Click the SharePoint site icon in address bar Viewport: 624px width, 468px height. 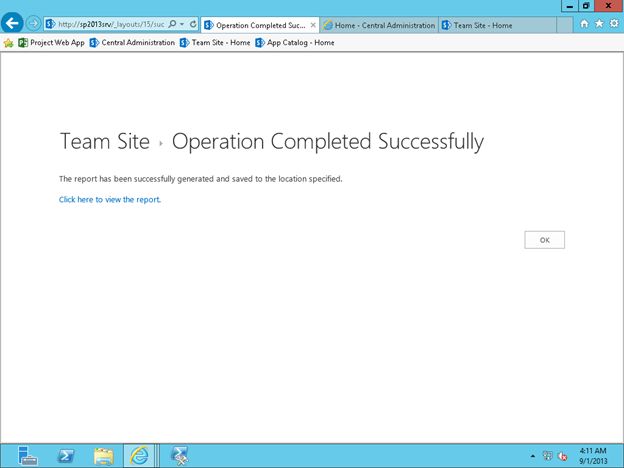(50, 24)
